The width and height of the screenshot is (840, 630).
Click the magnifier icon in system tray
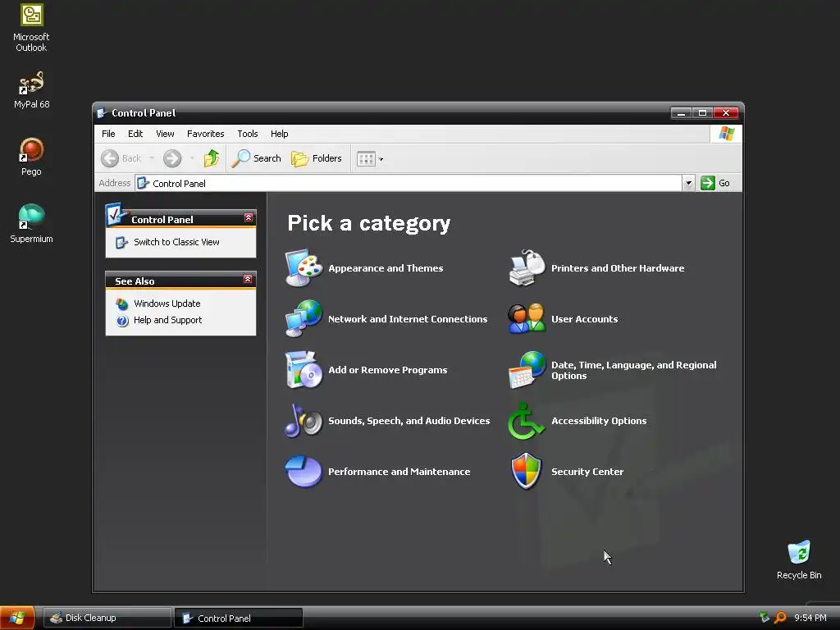(x=780, y=618)
